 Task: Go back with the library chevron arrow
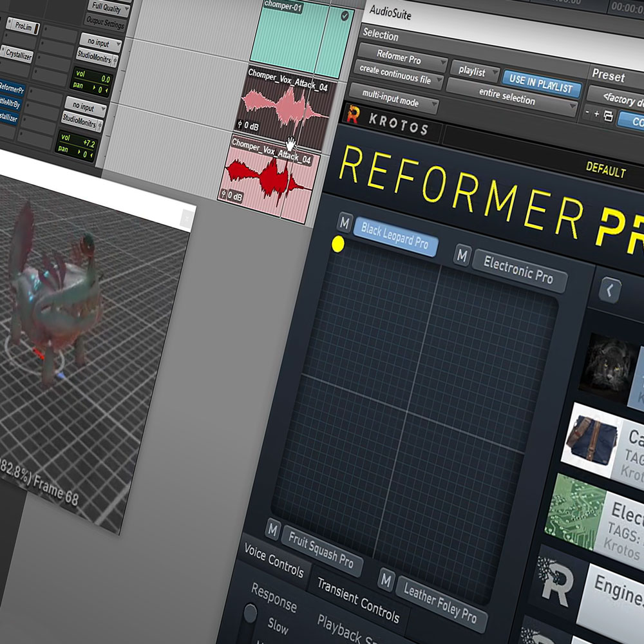(610, 291)
